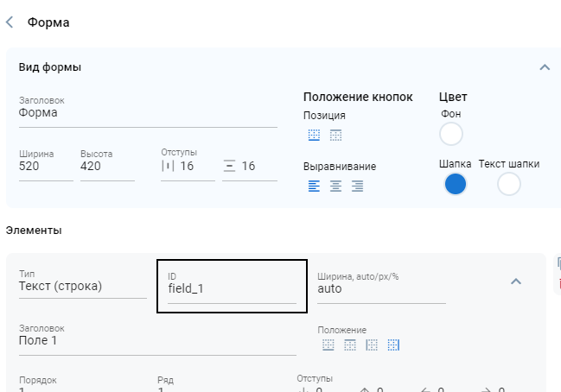
Task: Click the ID field containing field_1
Action: click(x=231, y=289)
